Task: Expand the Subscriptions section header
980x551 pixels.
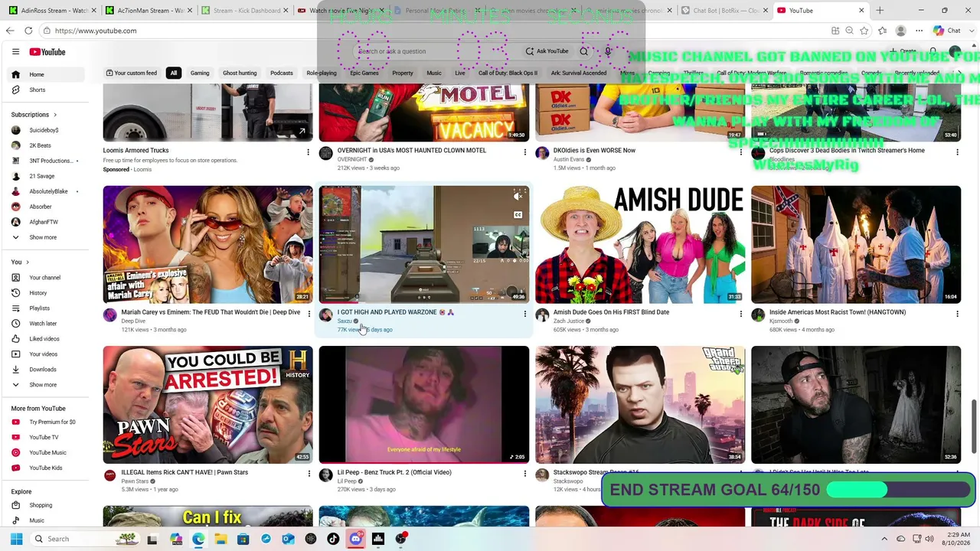Action: pos(34,115)
